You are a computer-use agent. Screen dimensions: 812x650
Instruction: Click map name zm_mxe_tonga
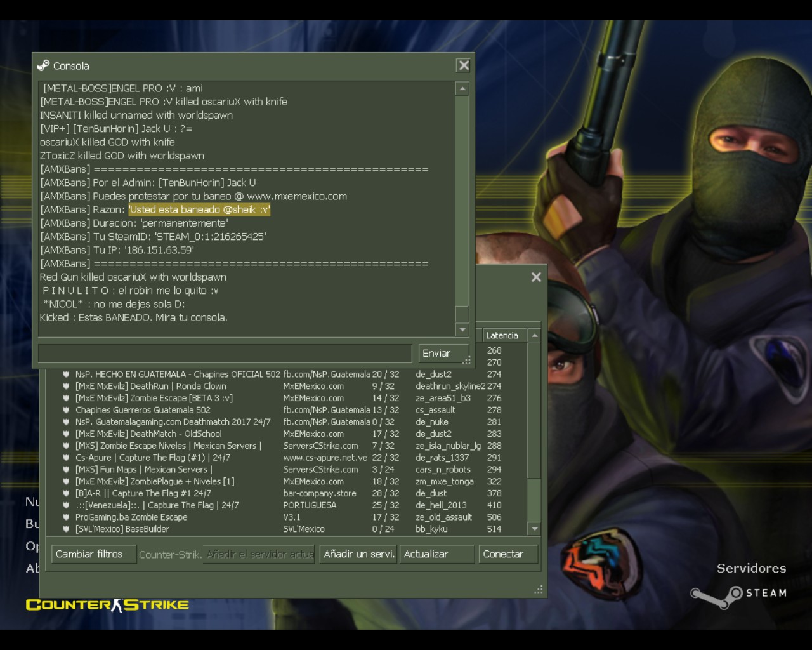[x=445, y=481]
